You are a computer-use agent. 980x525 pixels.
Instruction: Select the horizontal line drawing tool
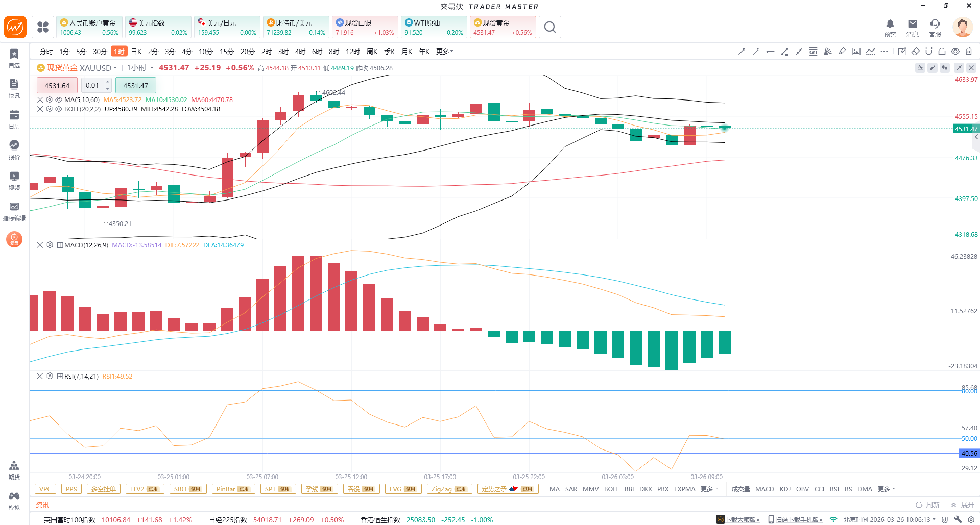pos(771,52)
